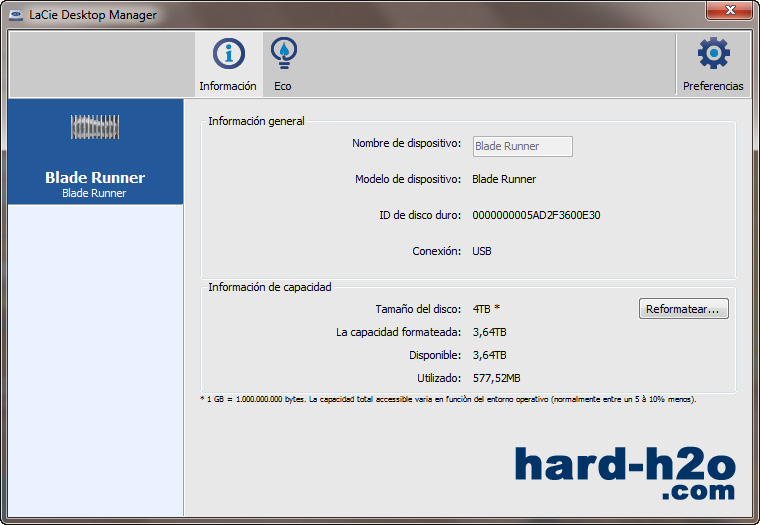The width and height of the screenshot is (760, 525).
Task: Click the 'Utilizado:' label
Action: click(x=439, y=378)
